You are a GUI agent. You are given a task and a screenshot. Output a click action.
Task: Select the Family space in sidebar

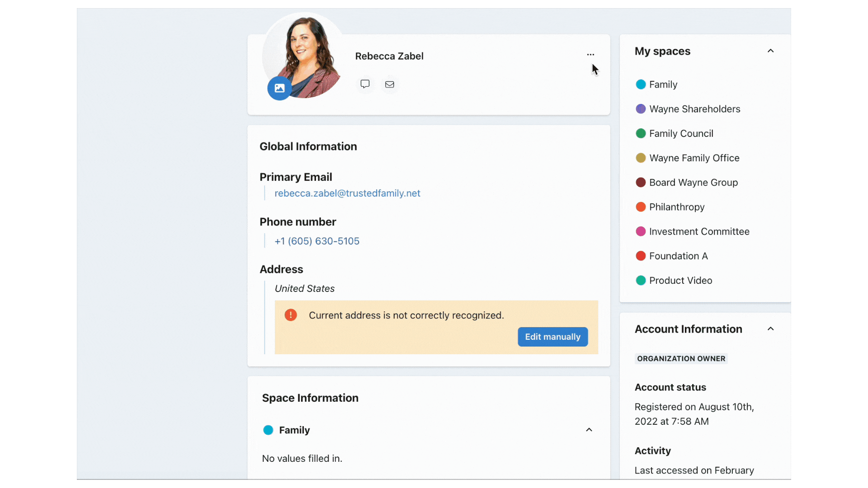[x=663, y=84]
